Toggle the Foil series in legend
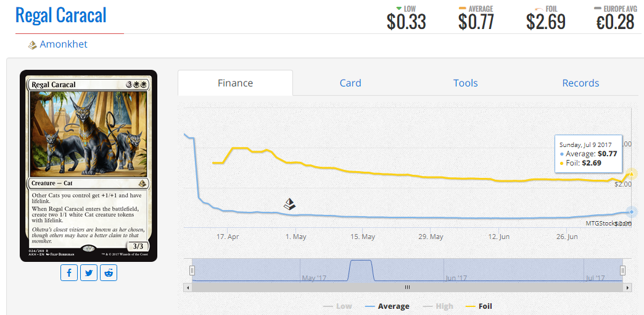The width and height of the screenshot is (644, 315). 479,306
